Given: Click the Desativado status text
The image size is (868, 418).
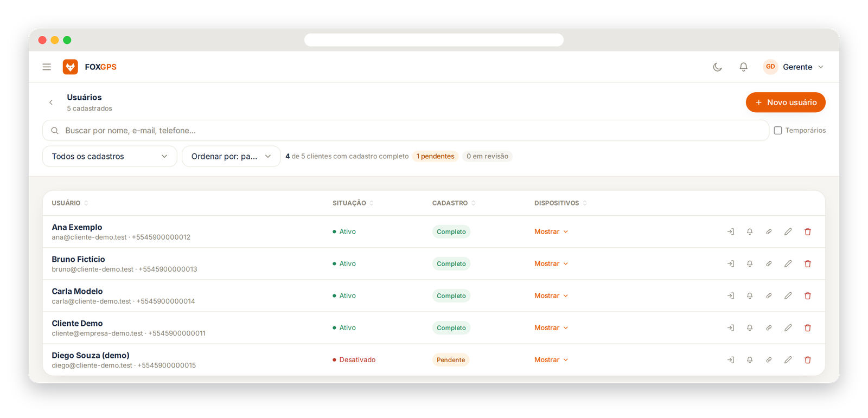Looking at the screenshot, I should [358, 360].
